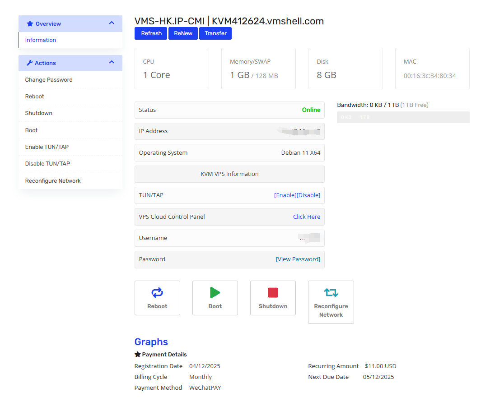This screenshot has height=420, width=504.
Task: Reveal password with View Password link
Action: 298,259
